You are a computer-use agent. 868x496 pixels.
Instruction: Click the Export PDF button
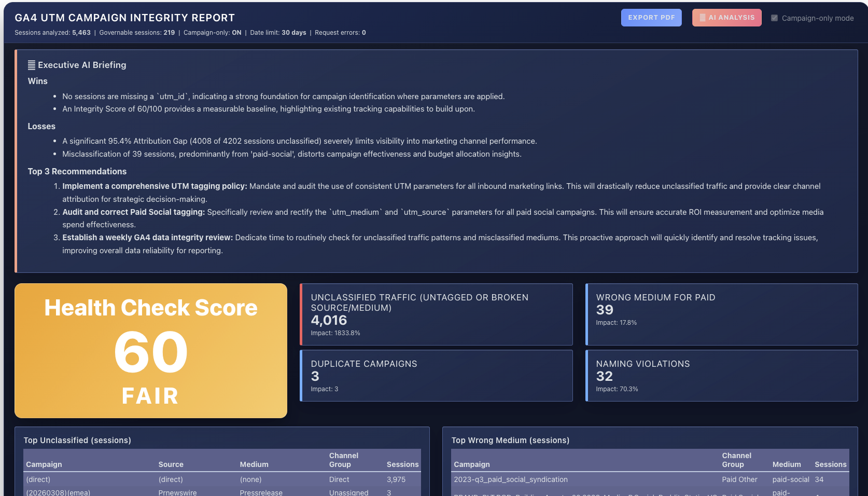pos(651,18)
